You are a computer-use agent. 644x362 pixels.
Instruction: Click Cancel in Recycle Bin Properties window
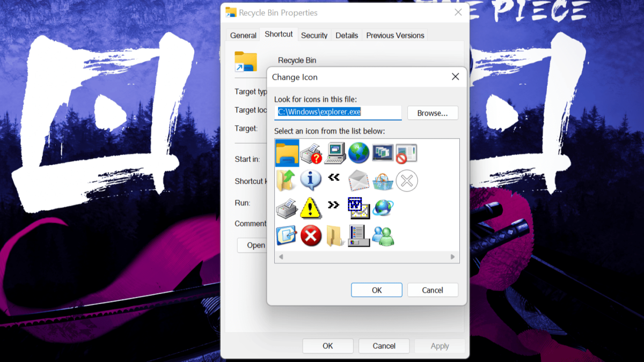(x=384, y=346)
